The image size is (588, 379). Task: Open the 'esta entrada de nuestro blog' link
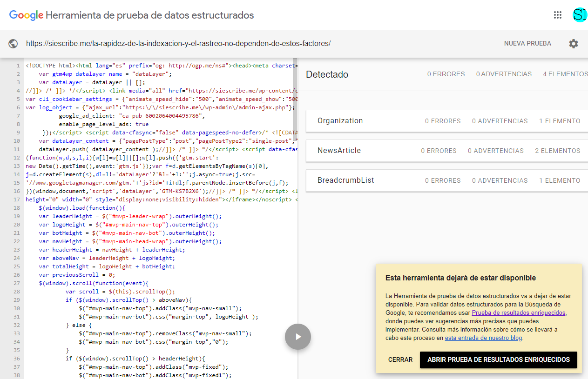(483, 338)
